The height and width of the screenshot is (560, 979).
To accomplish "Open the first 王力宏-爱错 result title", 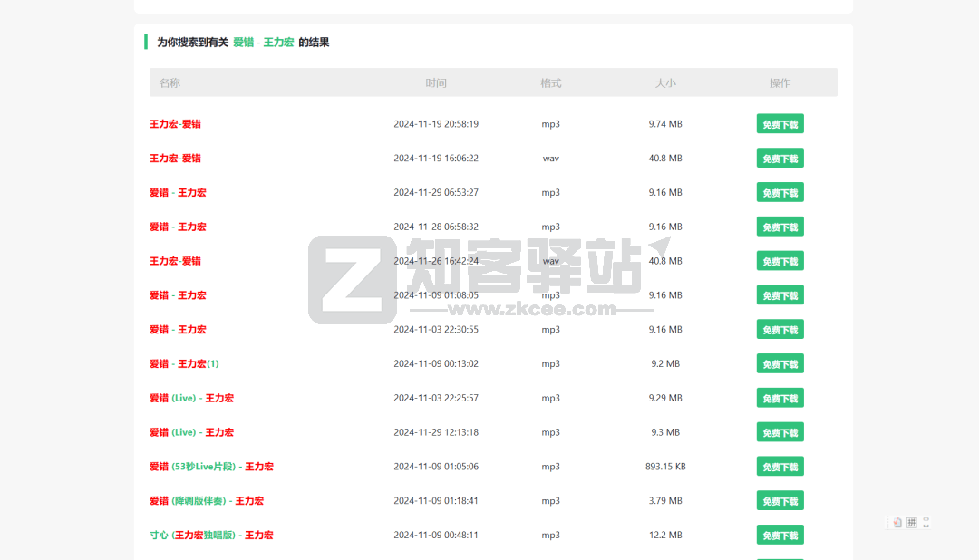I will point(175,124).
